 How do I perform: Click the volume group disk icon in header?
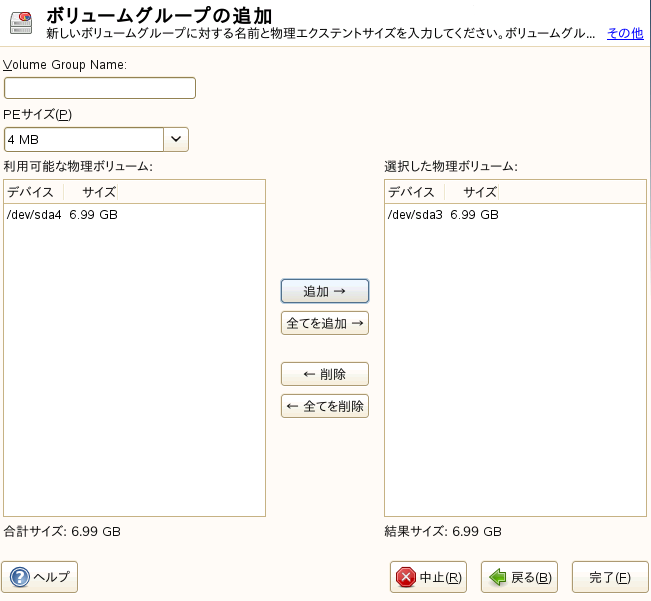point(21,22)
